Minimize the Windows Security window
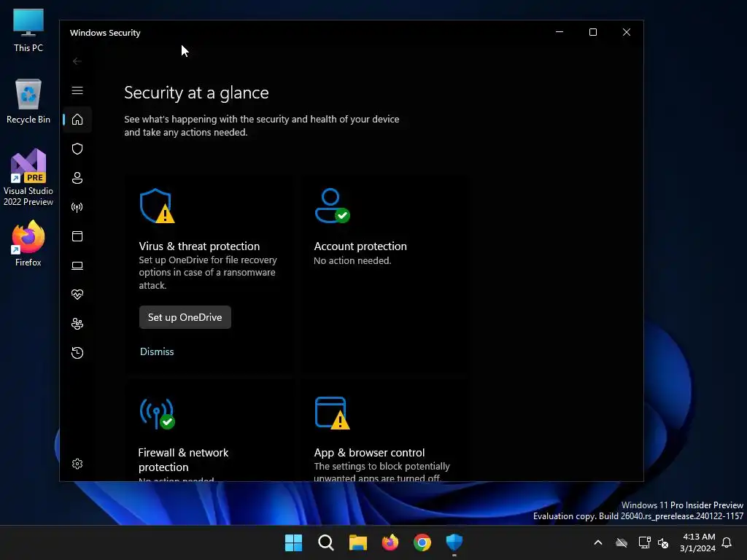This screenshot has height=560, width=747. pos(560,32)
